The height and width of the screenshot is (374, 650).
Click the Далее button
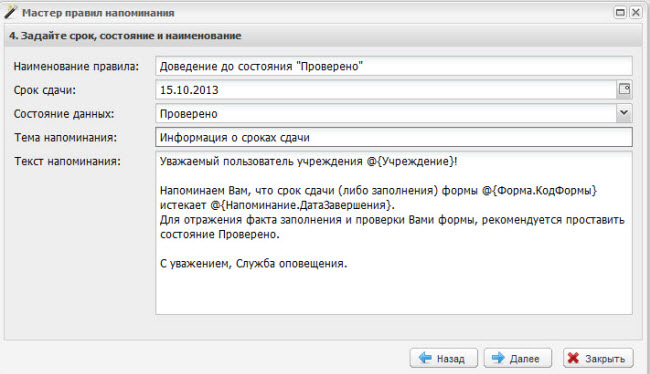(518, 358)
